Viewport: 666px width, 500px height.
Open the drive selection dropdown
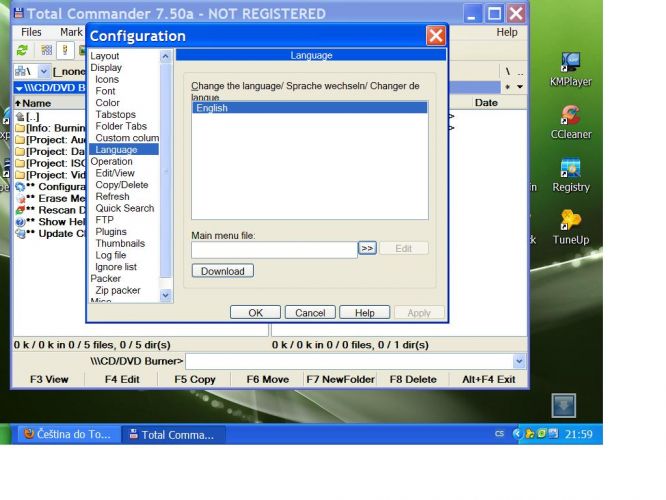pyautogui.click(x=43, y=71)
